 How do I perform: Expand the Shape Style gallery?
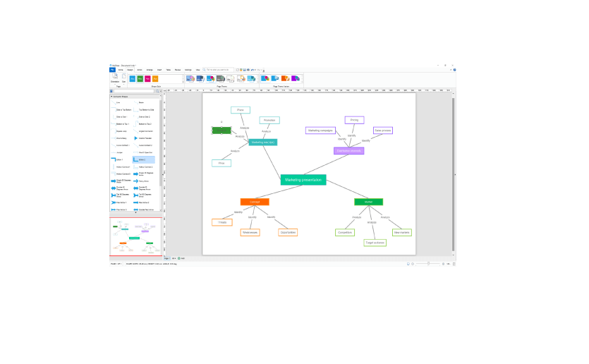pos(183,83)
